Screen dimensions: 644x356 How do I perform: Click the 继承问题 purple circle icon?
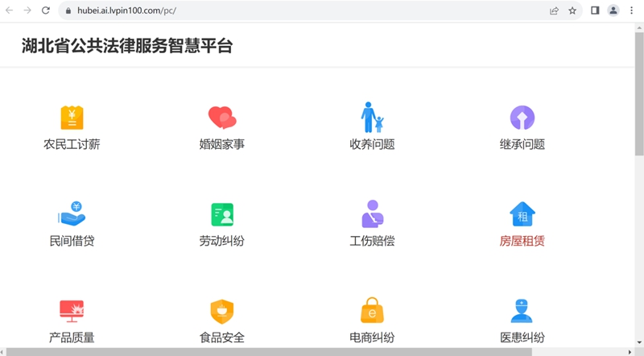coord(522,118)
